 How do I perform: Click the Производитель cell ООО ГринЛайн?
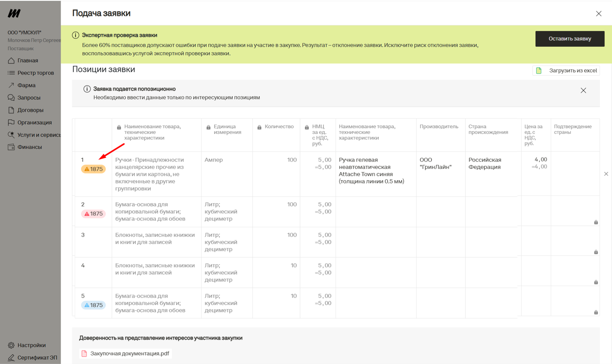point(435,163)
